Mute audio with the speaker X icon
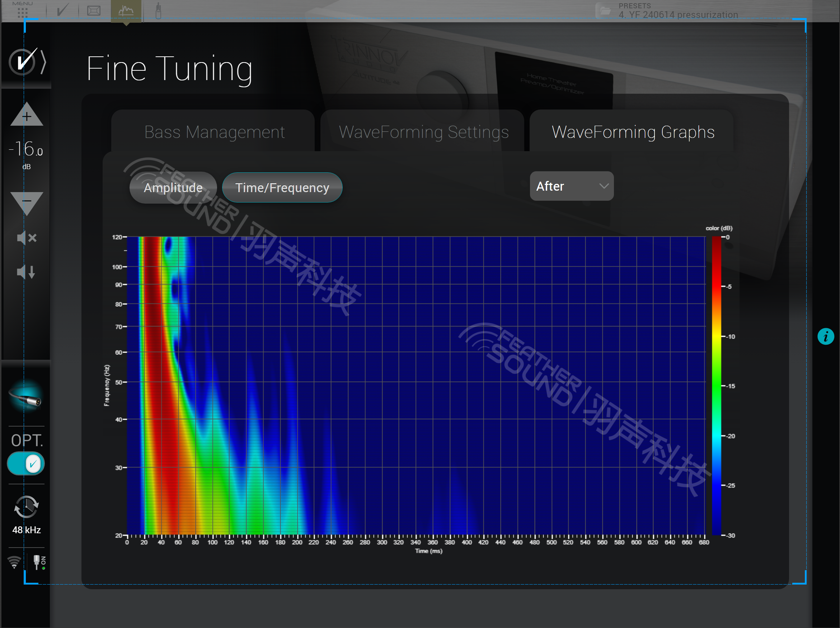This screenshot has height=628, width=840. 27,238
